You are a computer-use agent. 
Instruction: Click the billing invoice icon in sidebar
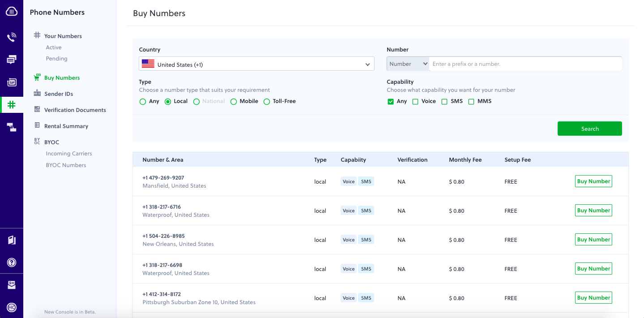click(x=12, y=285)
